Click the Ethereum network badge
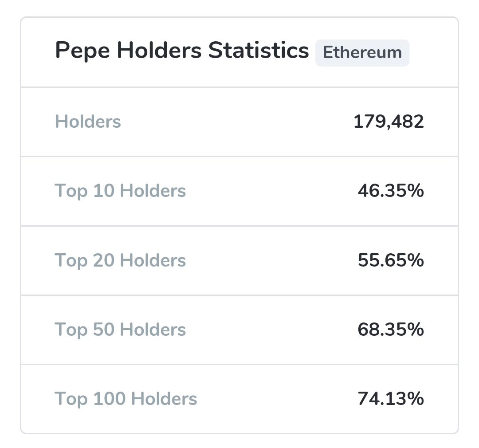This screenshot has height=448, width=479. pos(362,53)
